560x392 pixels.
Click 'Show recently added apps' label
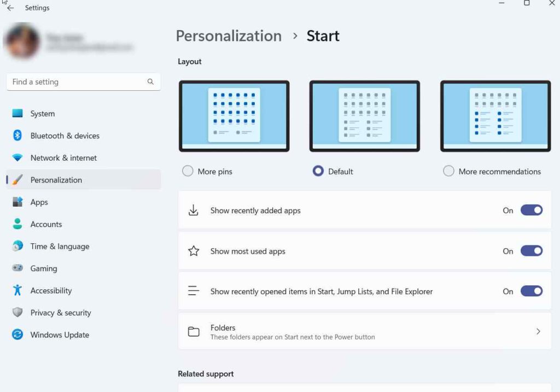[255, 210]
